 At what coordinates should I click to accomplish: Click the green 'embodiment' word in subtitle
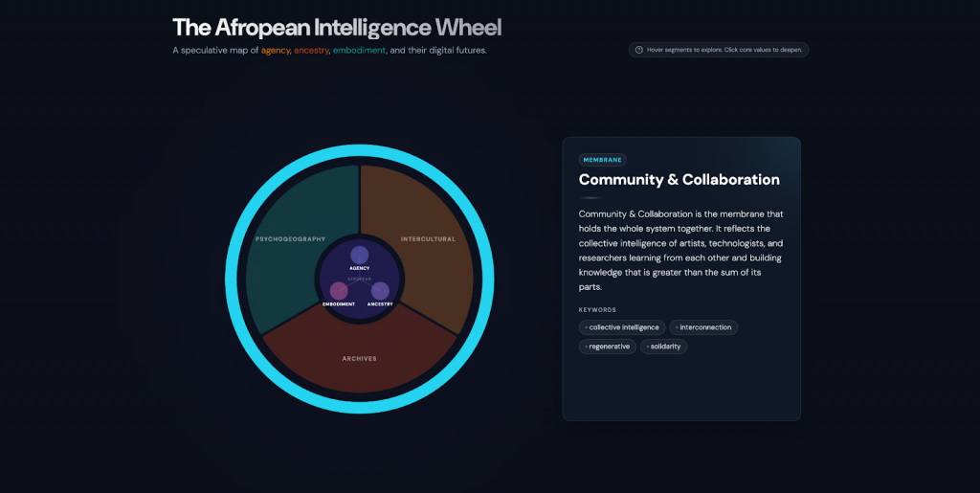pyautogui.click(x=359, y=51)
